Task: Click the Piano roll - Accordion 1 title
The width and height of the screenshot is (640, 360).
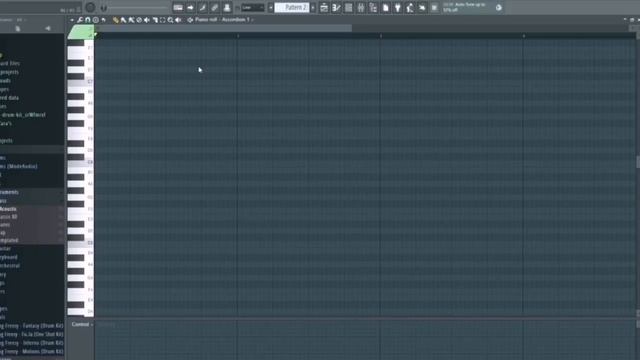Action: click(222, 20)
